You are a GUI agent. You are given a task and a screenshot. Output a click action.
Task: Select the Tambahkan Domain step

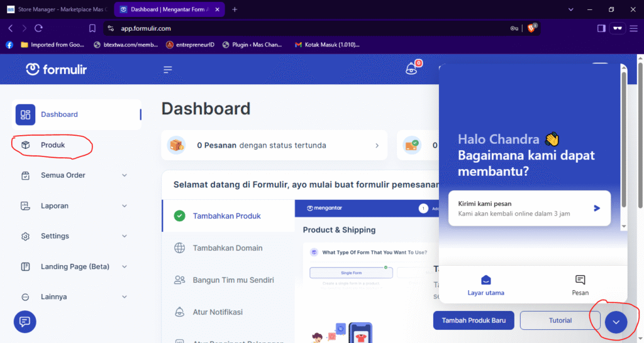228,248
